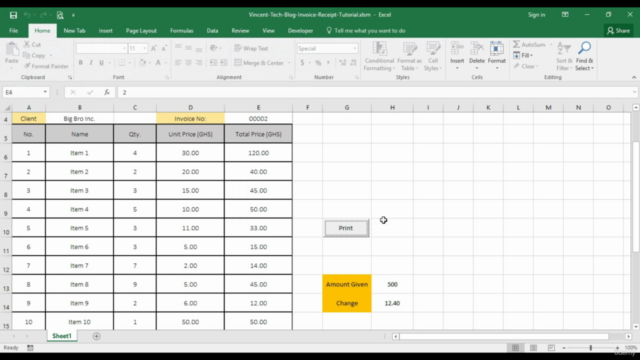Increase font size with larger A icon
This screenshot has width=640, height=360.
click(x=154, y=49)
